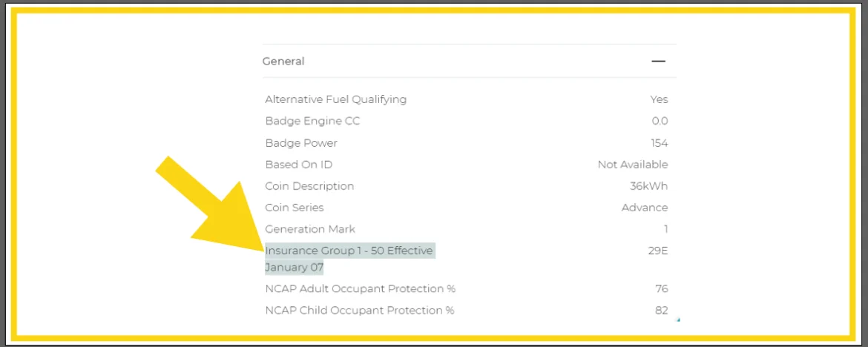The height and width of the screenshot is (347, 868).
Task: Click the Not Available value
Action: (x=633, y=165)
